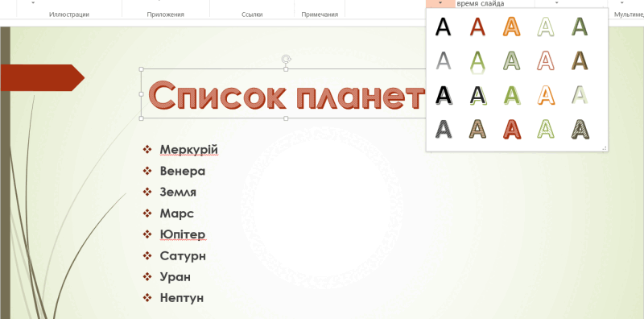Select the black WordArt with green offset shadow
The height and width of the screenshot is (319, 644).
(477, 95)
